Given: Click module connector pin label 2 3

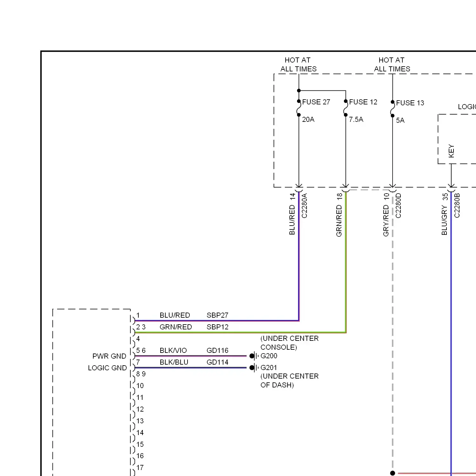Looking at the screenshot, I should 141,327.
